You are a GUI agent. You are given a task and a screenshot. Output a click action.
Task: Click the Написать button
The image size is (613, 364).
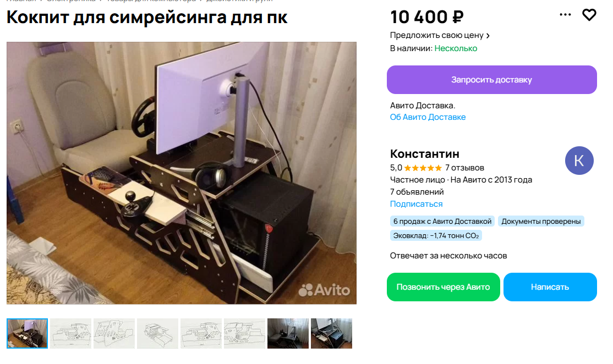click(x=550, y=287)
